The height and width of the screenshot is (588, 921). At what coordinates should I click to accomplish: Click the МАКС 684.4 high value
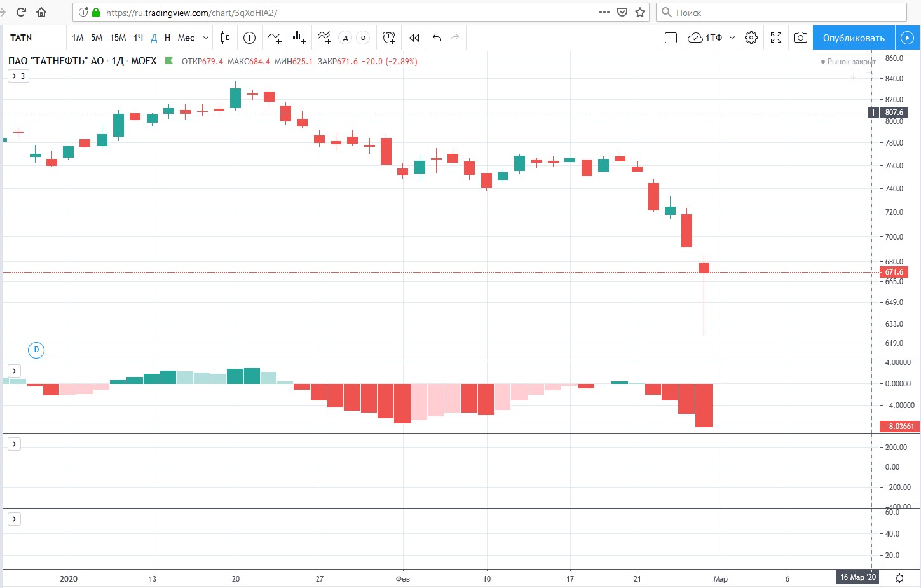point(249,62)
